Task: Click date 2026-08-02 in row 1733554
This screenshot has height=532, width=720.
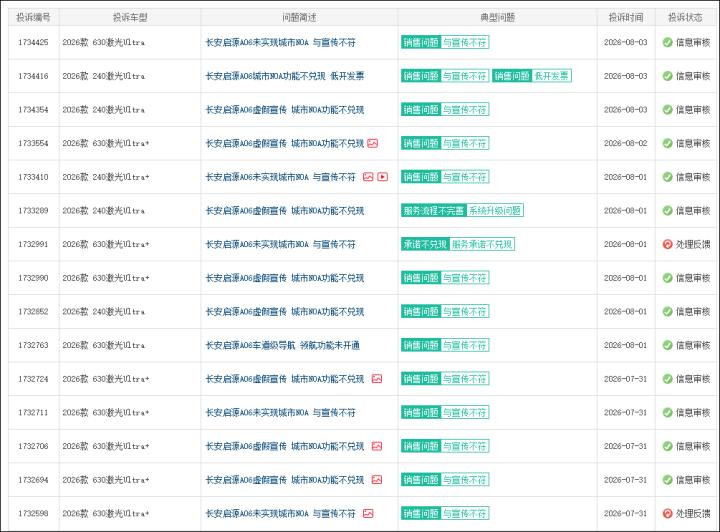Action: [625, 143]
